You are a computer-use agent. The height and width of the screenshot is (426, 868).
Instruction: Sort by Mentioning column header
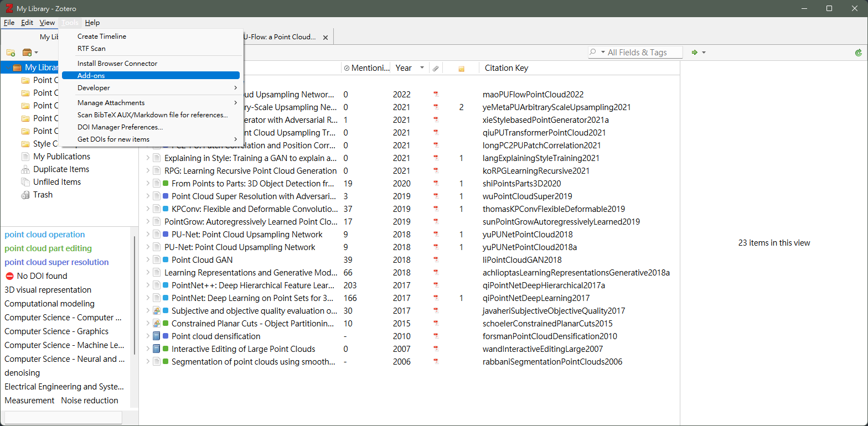tap(366, 68)
